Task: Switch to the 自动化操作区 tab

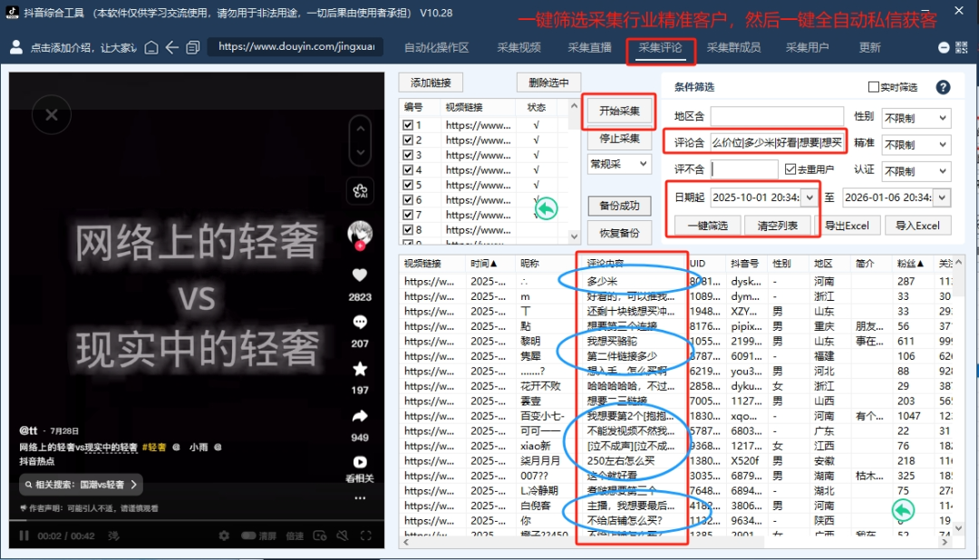Action: click(x=436, y=47)
